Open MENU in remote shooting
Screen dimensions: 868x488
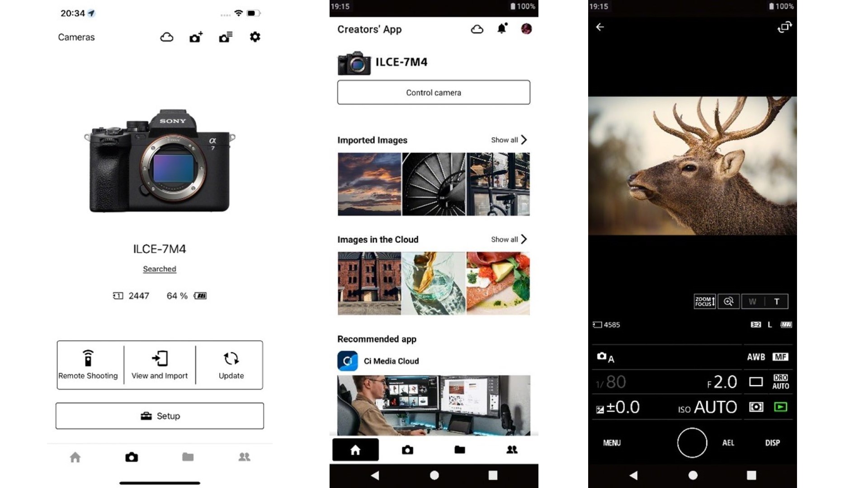[x=612, y=443]
